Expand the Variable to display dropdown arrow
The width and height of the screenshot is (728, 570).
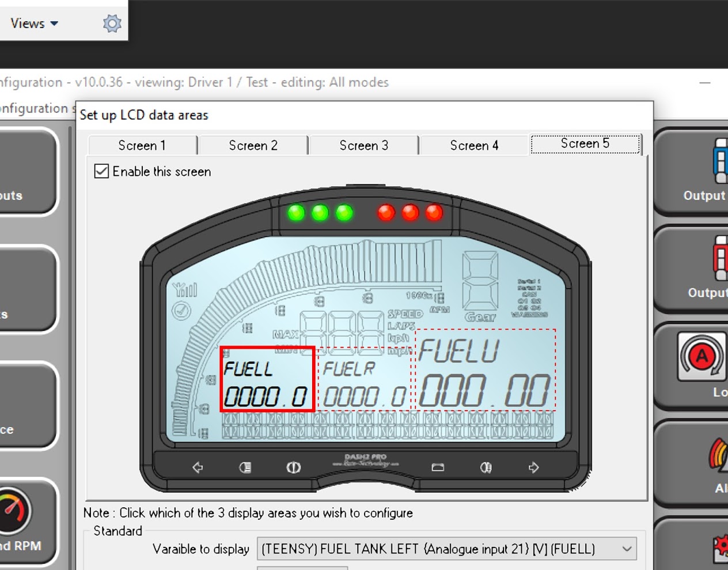(627, 549)
